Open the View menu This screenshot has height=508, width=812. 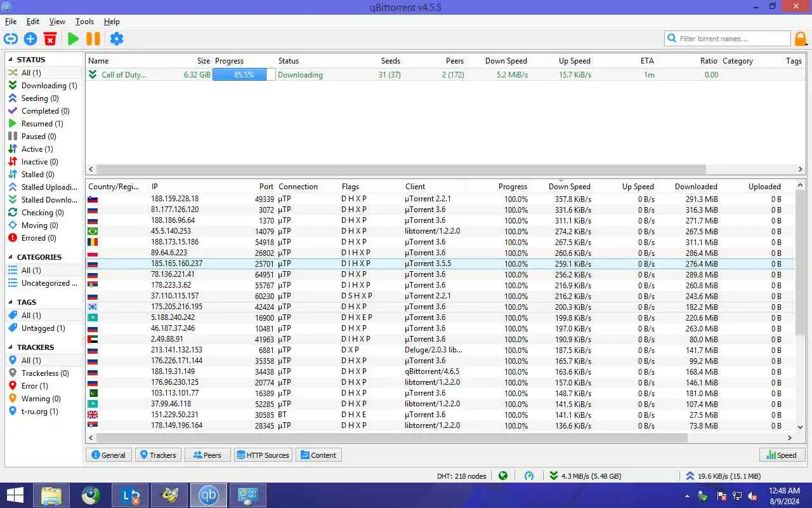(57, 22)
